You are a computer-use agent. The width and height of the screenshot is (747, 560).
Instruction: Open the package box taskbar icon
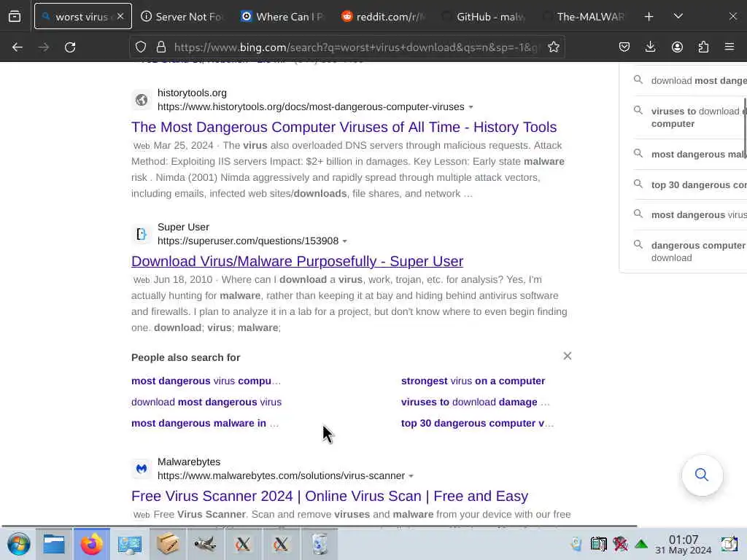[167, 544]
